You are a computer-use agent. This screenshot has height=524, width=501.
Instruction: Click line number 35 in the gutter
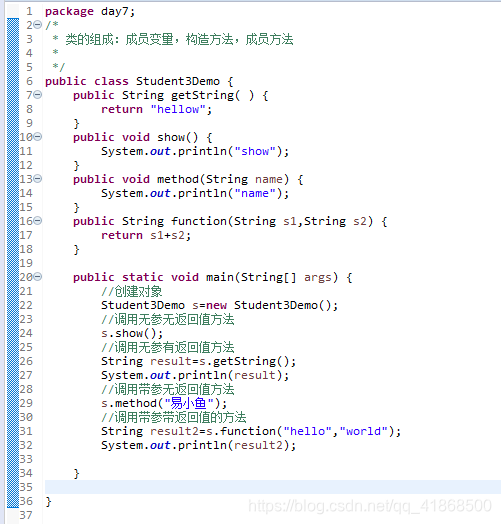tap(26, 487)
